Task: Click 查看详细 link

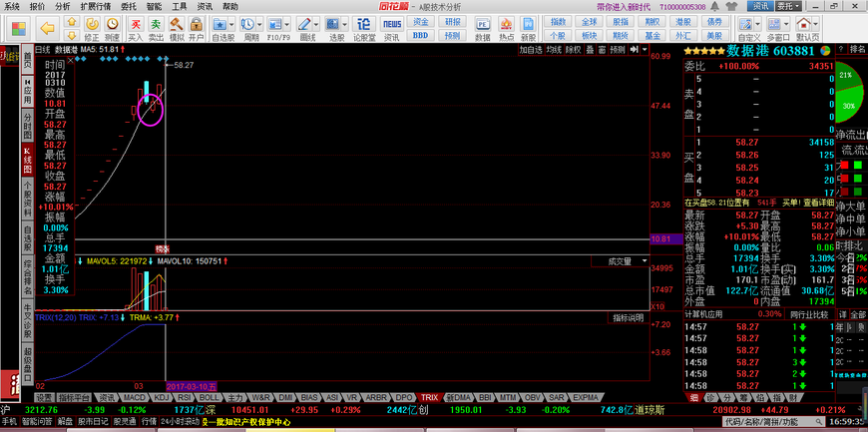Action: click(x=820, y=203)
